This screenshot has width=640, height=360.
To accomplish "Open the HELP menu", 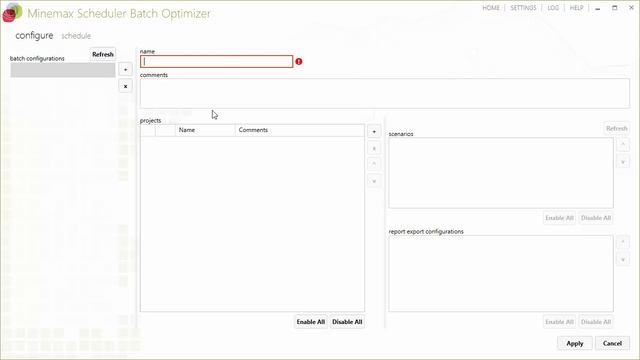I will click(x=576, y=8).
